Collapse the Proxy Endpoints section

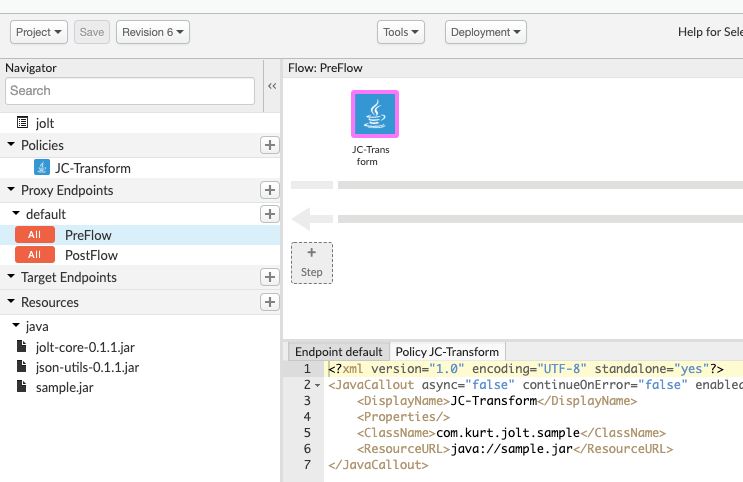[x=11, y=189]
